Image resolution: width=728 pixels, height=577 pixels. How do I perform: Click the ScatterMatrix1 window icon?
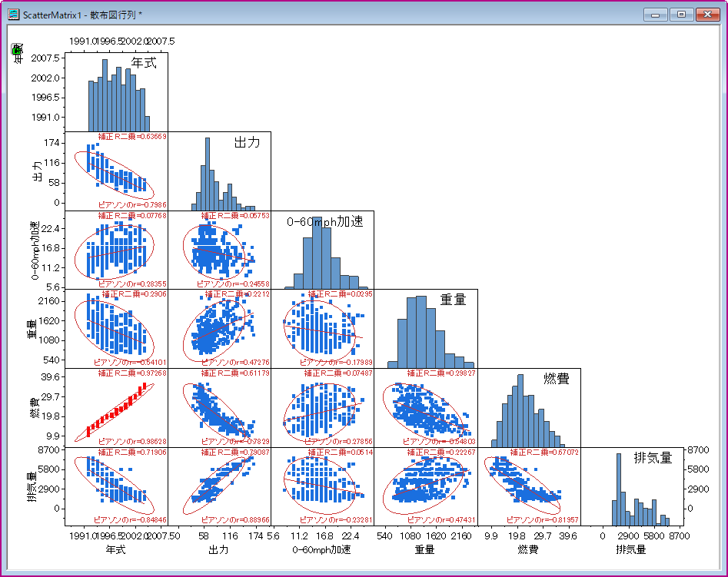click(13, 15)
